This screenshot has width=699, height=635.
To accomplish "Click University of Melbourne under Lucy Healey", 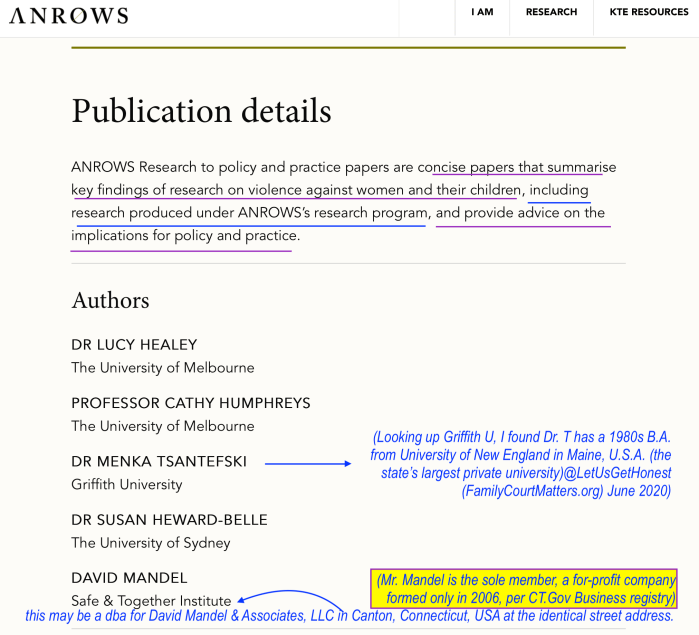I will (x=162, y=368).
